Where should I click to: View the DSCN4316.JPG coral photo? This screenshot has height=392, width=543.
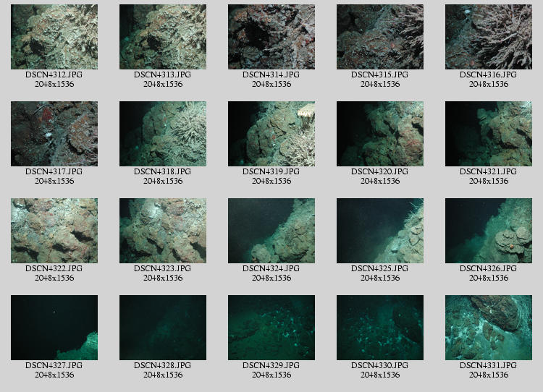point(489,37)
